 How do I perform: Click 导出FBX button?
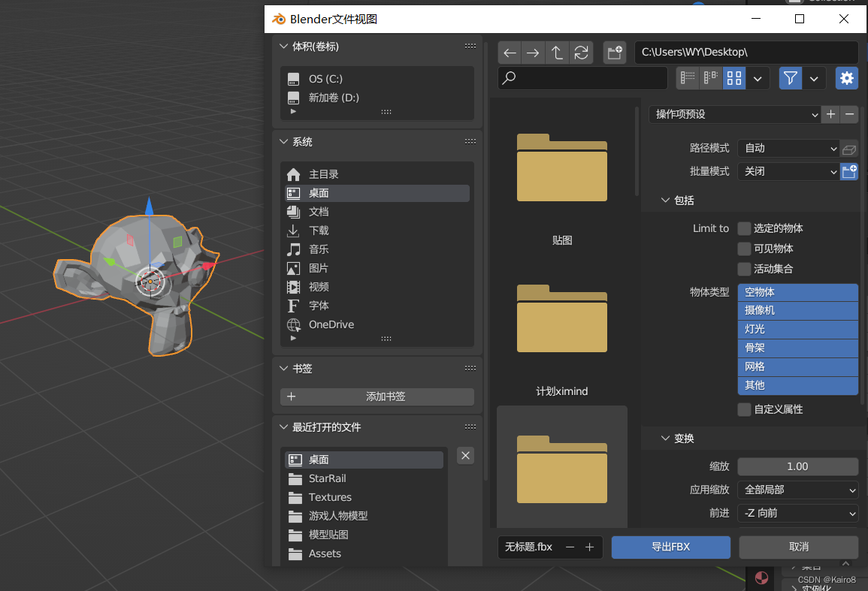(671, 547)
